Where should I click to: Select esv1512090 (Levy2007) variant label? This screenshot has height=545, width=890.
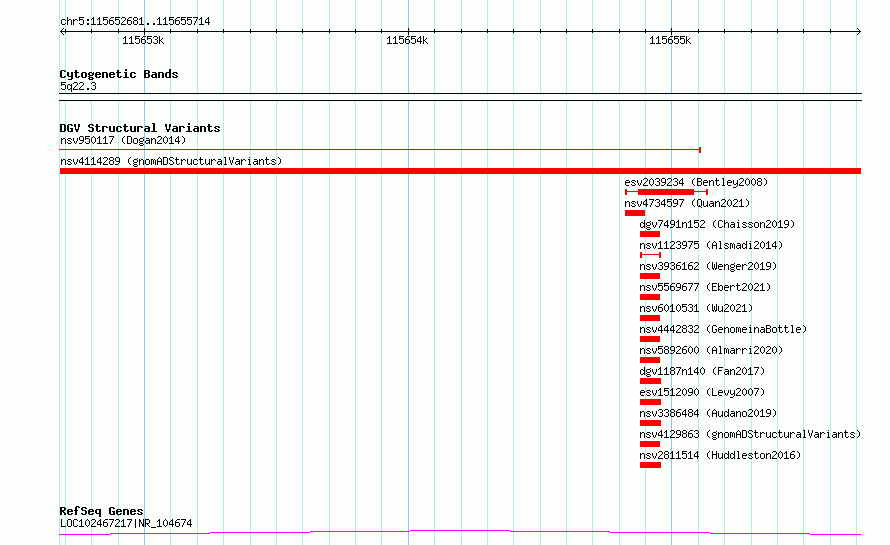point(702,392)
